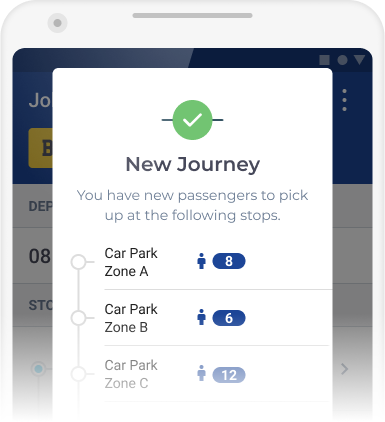Screen dimensions: 385x422
Task: Select the Zone C stop circle marker
Action: click(x=79, y=374)
